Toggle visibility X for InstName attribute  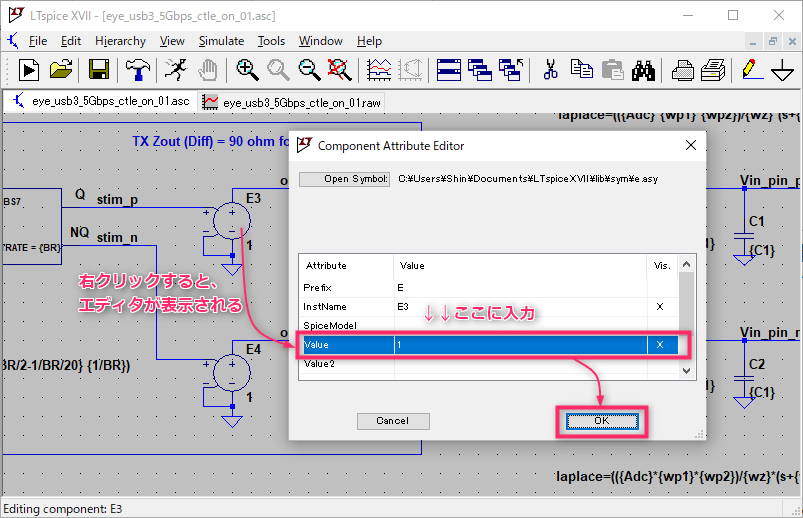pos(660,306)
